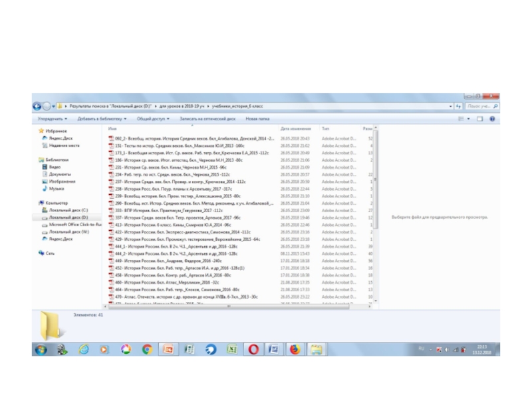This screenshot has height=399, width=532.
Task: Open the Общий доступ dropdown
Action: pyautogui.click(x=153, y=119)
